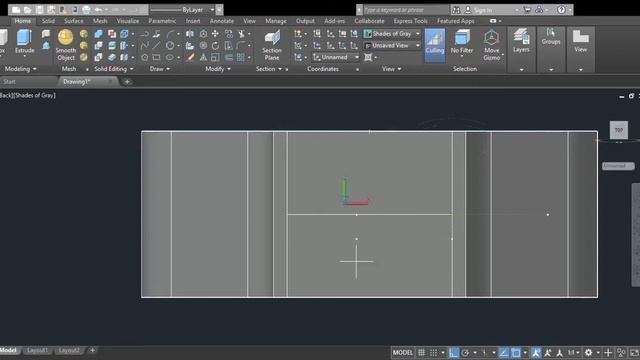Select the Rotate tool in Modify
Viewport: 640px width, 360px height.
[x=215, y=45]
